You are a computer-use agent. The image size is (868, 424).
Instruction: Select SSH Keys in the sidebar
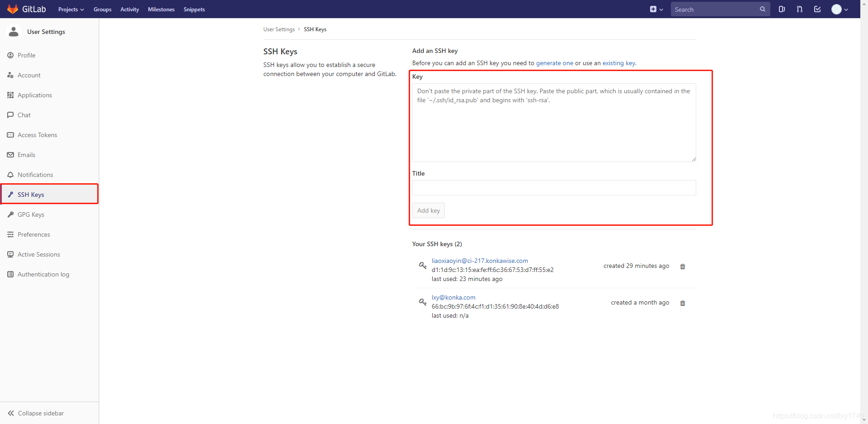[x=49, y=195]
